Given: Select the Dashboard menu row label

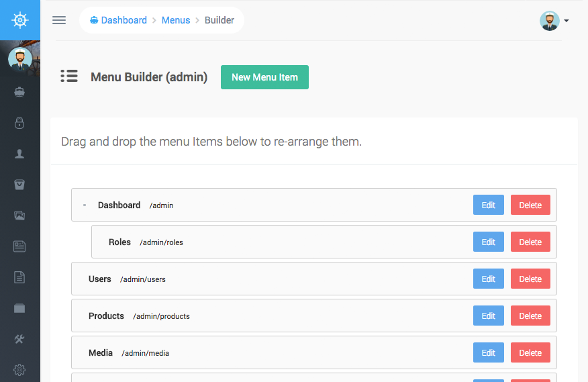Looking at the screenshot, I should click(119, 205).
